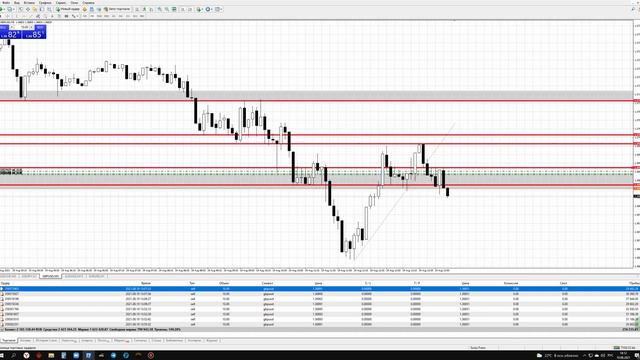Select the D1 timeframe button

pos(128,16)
